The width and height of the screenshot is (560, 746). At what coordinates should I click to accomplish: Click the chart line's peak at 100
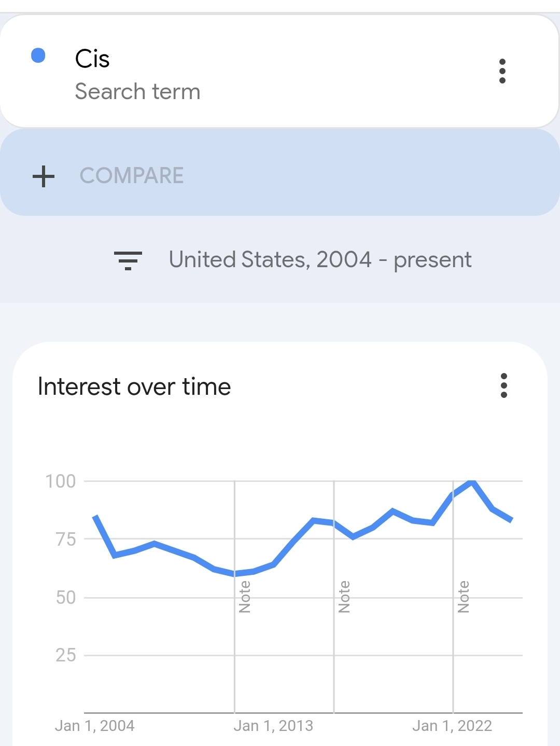[x=472, y=482]
